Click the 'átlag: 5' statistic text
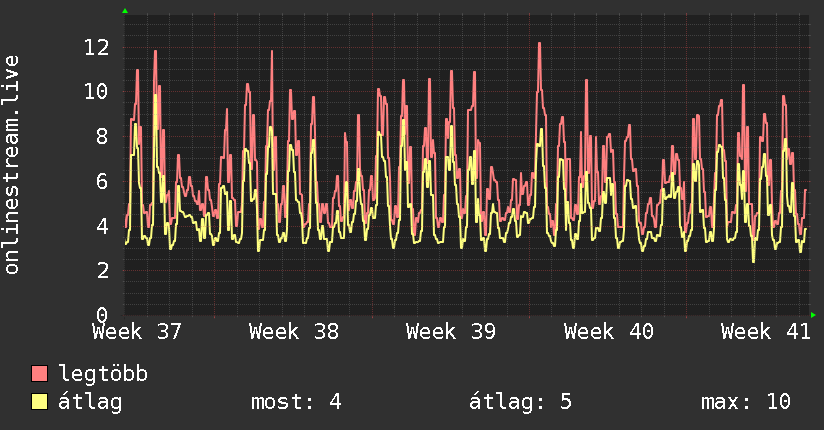The height and width of the screenshot is (430, 824). click(x=520, y=402)
